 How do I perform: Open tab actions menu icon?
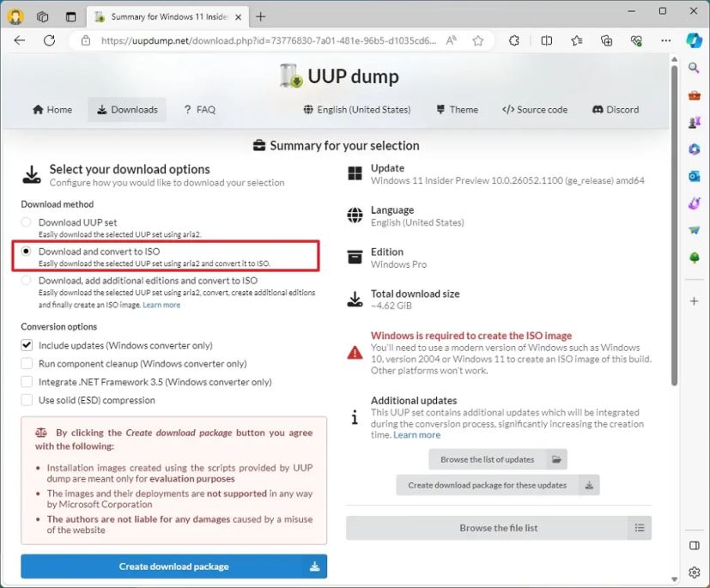71,17
